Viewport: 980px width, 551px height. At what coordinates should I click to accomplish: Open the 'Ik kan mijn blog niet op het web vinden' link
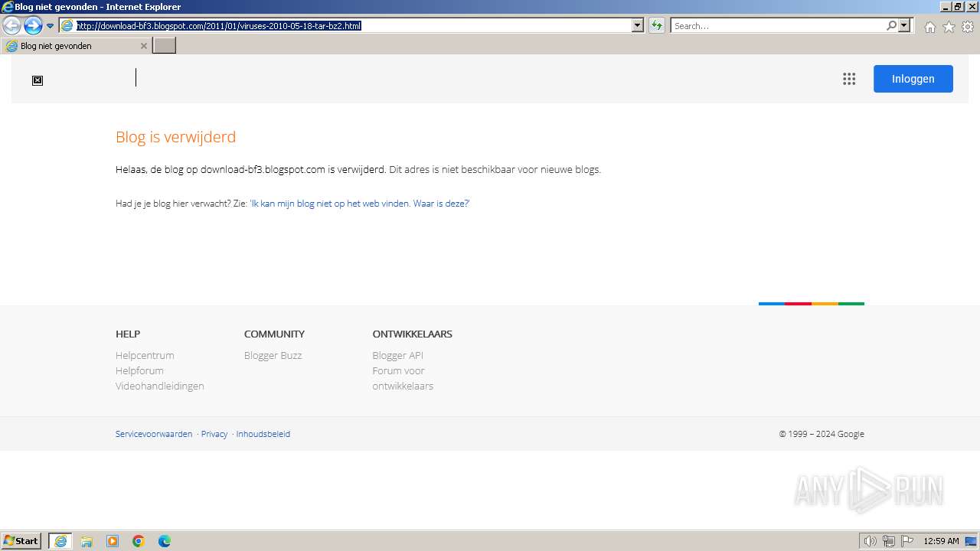coord(359,204)
